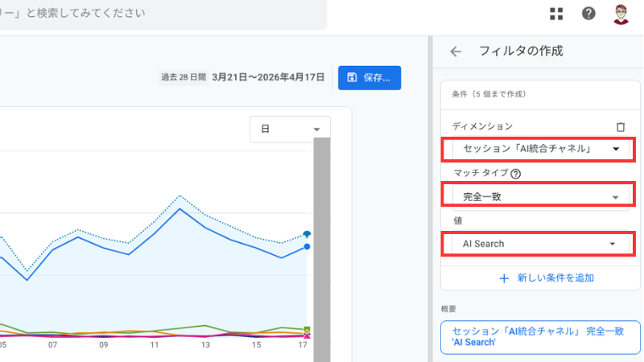The image size is (644, 362).
Task: Open the Google apps grid menu
Action: 556,14
